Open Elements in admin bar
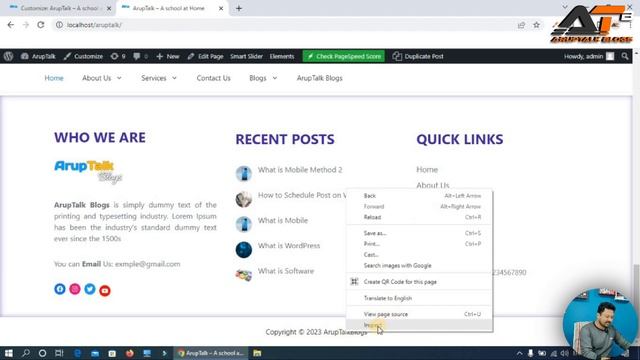 click(x=282, y=56)
